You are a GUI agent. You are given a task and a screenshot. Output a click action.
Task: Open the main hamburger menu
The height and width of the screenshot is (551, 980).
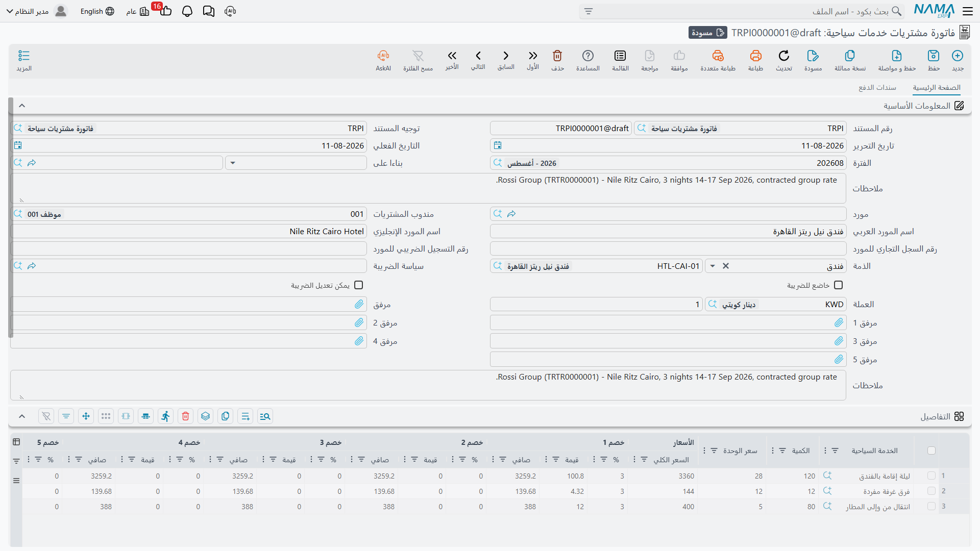(968, 11)
